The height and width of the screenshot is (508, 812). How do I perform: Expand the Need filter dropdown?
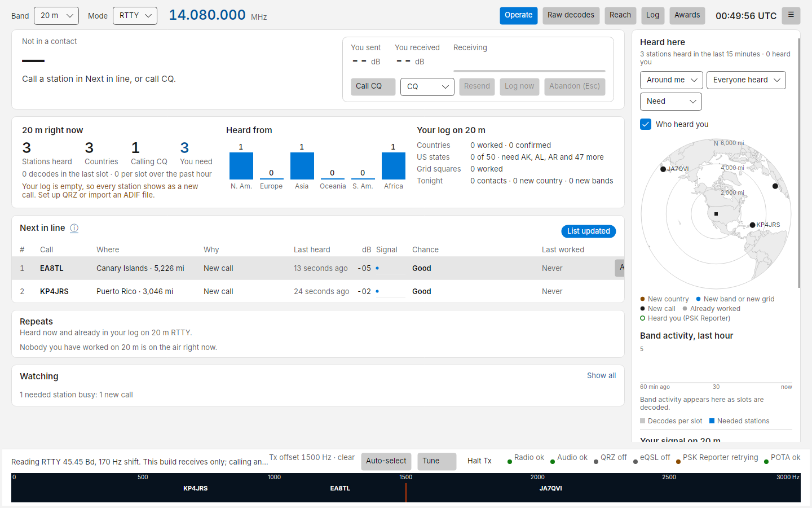click(x=671, y=102)
